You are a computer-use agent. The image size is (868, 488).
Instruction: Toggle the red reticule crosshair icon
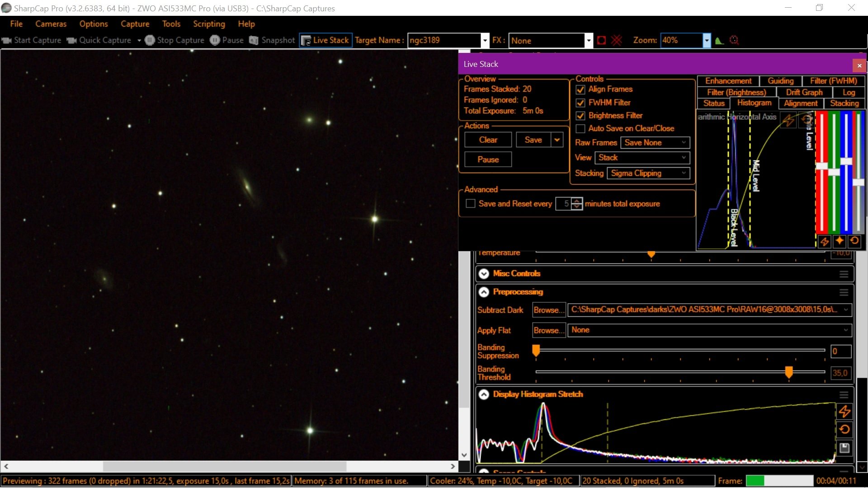617,40
